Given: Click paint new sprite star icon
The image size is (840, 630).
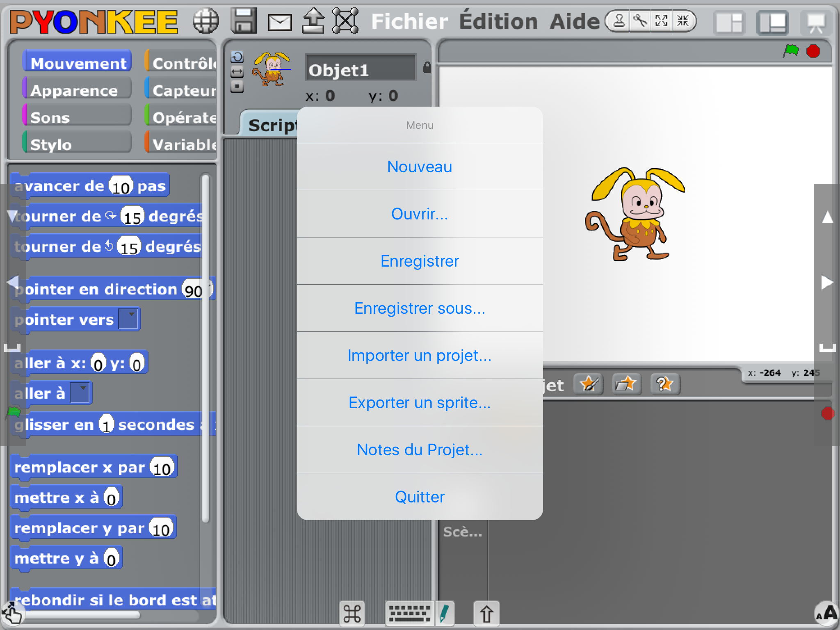Looking at the screenshot, I should coord(588,384).
